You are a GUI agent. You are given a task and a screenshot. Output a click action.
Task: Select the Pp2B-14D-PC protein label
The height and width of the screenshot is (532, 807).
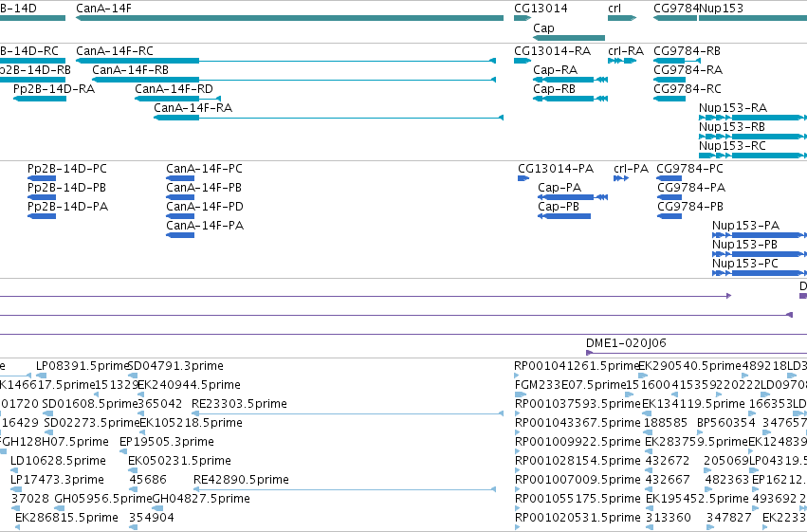tap(67, 169)
